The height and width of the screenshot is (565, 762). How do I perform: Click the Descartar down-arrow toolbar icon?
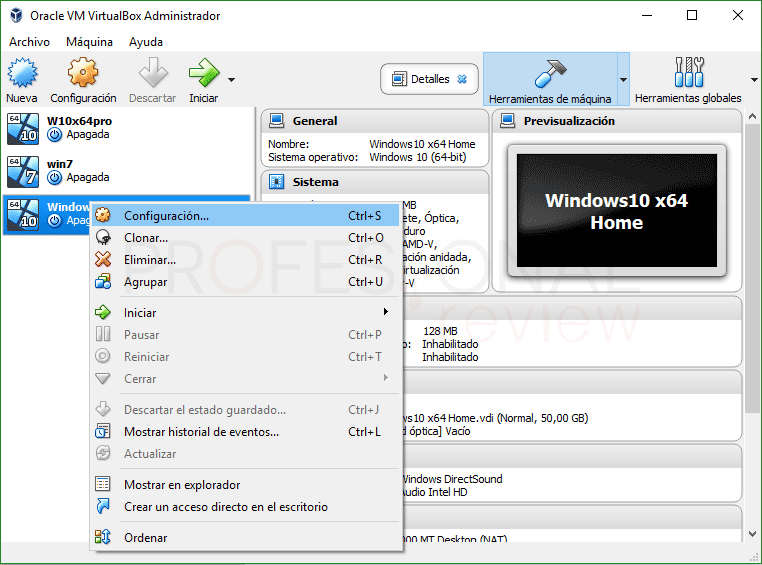tap(153, 73)
